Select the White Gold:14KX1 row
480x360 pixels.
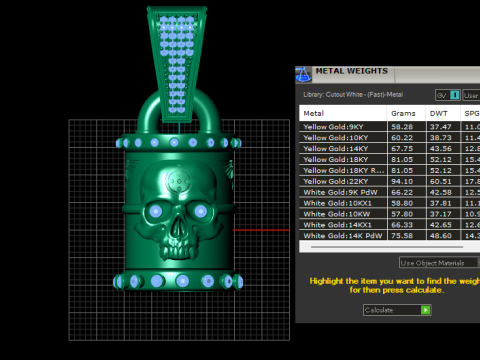point(390,225)
